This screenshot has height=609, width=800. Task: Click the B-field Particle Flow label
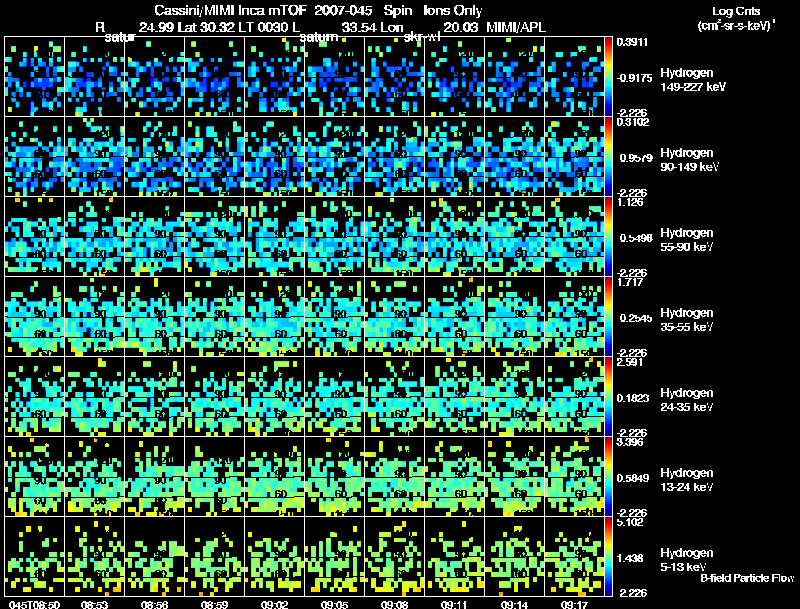(747, 578)
